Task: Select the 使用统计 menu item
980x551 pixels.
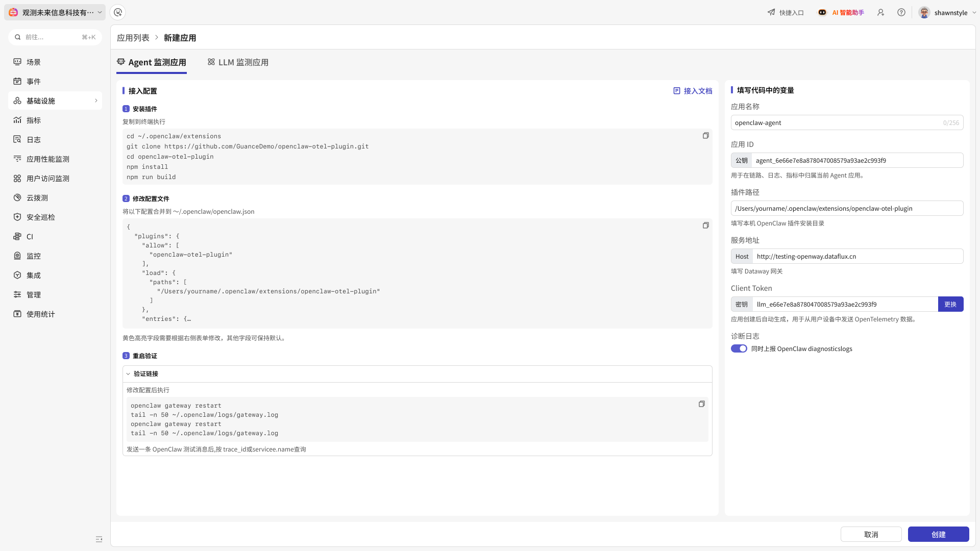Action: coord(55,314)
